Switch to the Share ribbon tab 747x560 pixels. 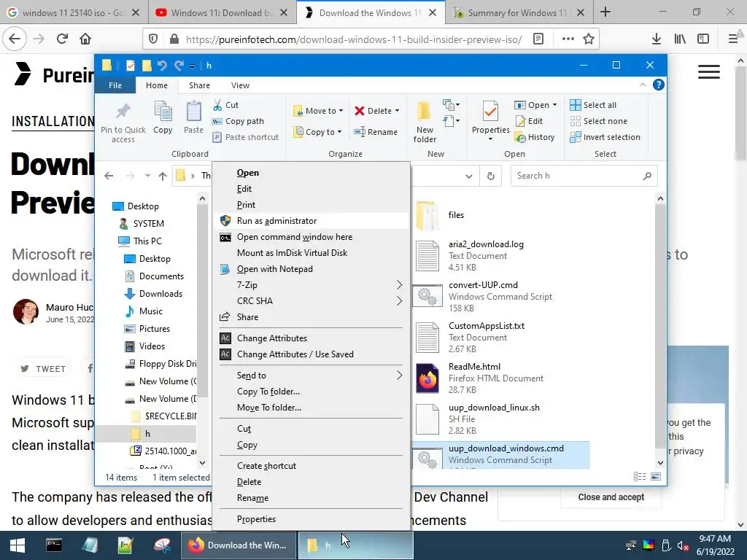pyautogui.click(x=199, y=85)
